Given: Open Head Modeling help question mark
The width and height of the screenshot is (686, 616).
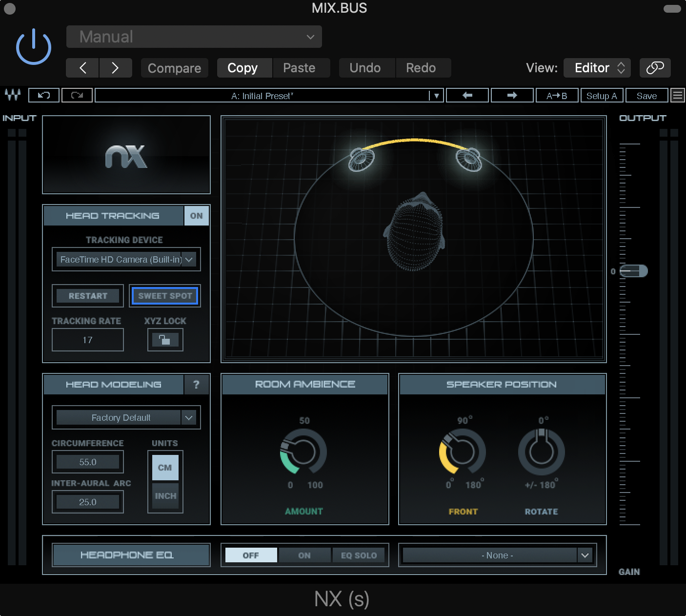Looking at the screenshot, I should tap(196, 385).
